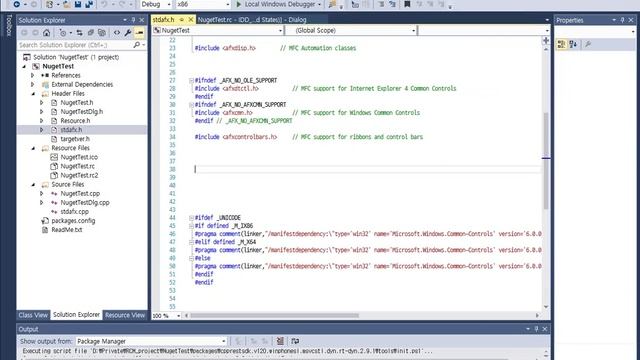Click the Collapse All icon in Solution Explorer
This screenshot has width=640, height=360.
click(91, 33)
